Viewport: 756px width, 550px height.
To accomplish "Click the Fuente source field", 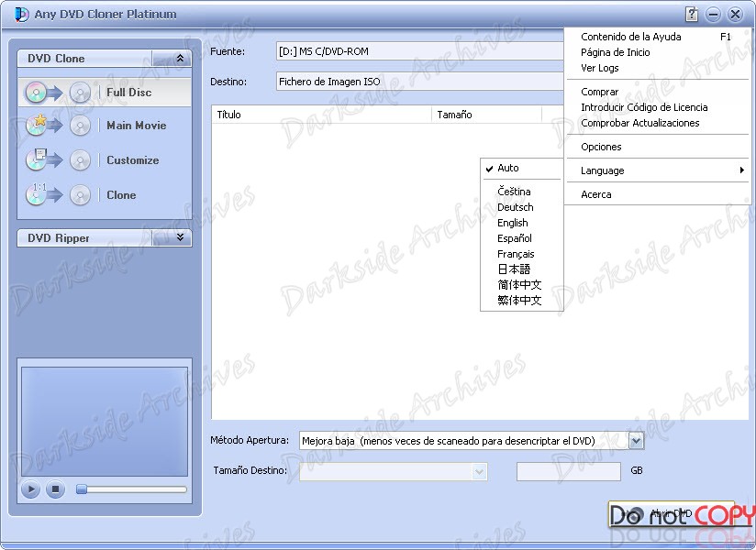I will pos(413,51).
